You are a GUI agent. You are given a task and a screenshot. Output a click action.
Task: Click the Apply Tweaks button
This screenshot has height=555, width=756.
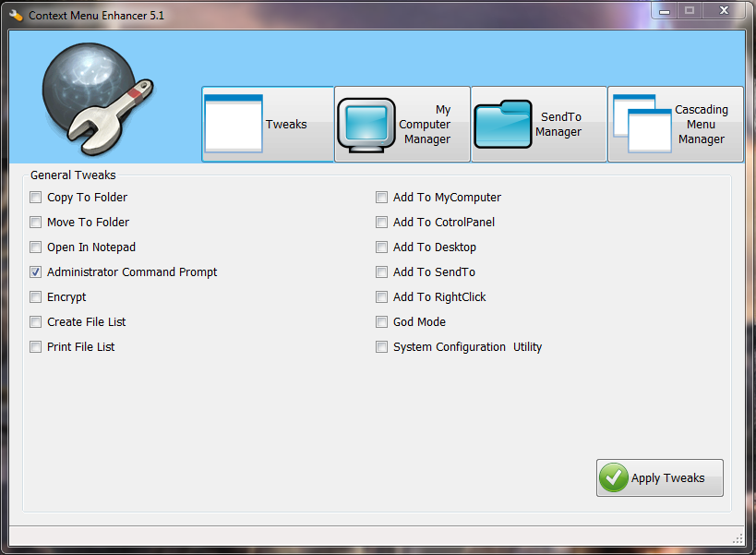tap(660, 477)
